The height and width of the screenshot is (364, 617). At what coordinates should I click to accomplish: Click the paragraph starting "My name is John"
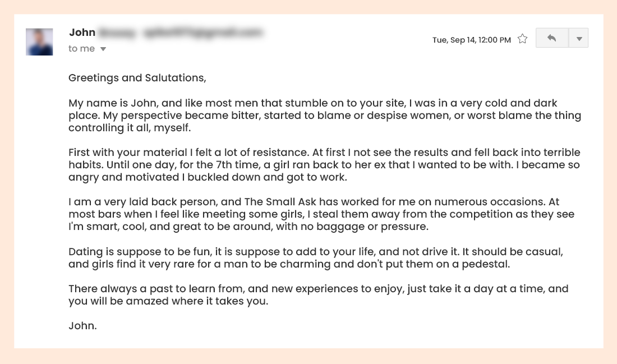coord(324,116)
